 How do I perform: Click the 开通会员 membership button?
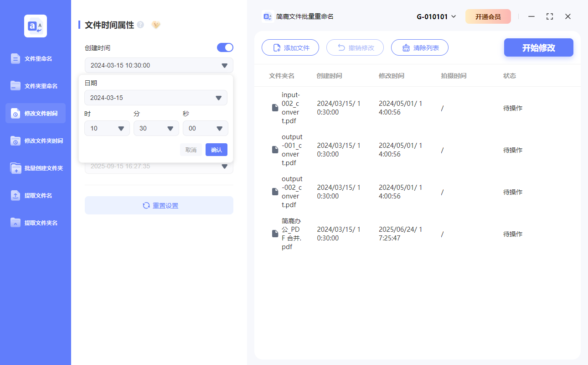coord(488,16)
